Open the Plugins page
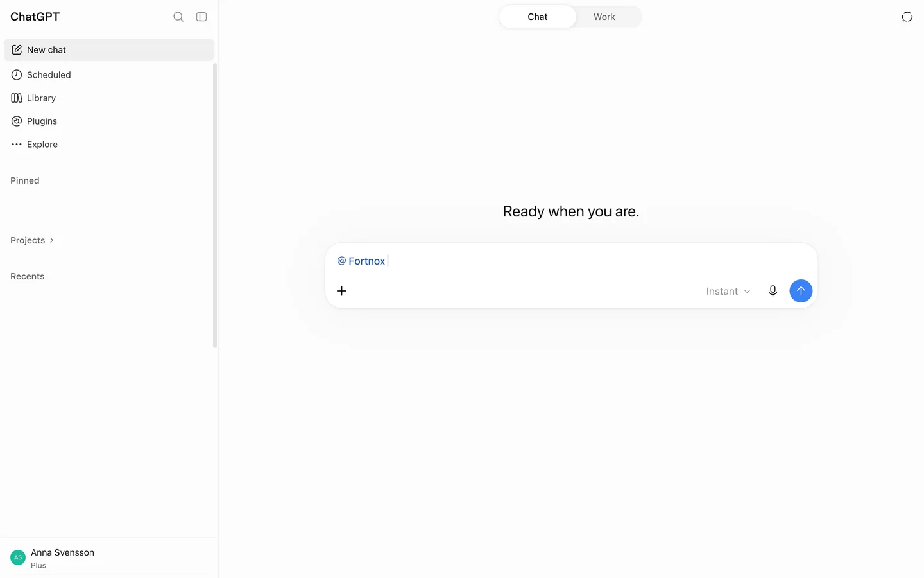The image size is (924, 578). pos(109,121)
